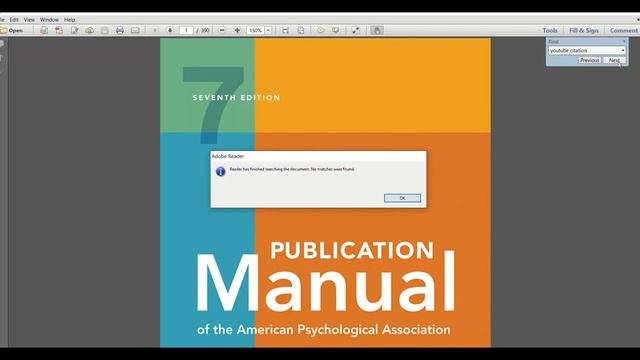This screenshot has width=640, height=360.
Task: Click the 'No matches were found' message text
Action: 333,169
